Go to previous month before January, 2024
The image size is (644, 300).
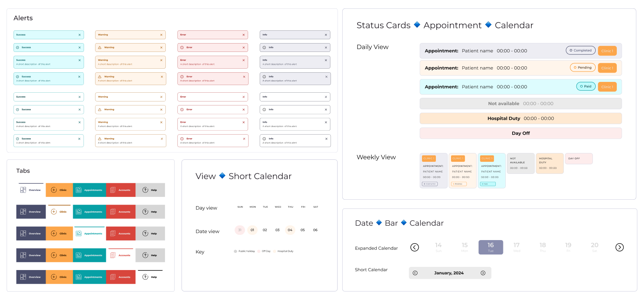[415, 273]
